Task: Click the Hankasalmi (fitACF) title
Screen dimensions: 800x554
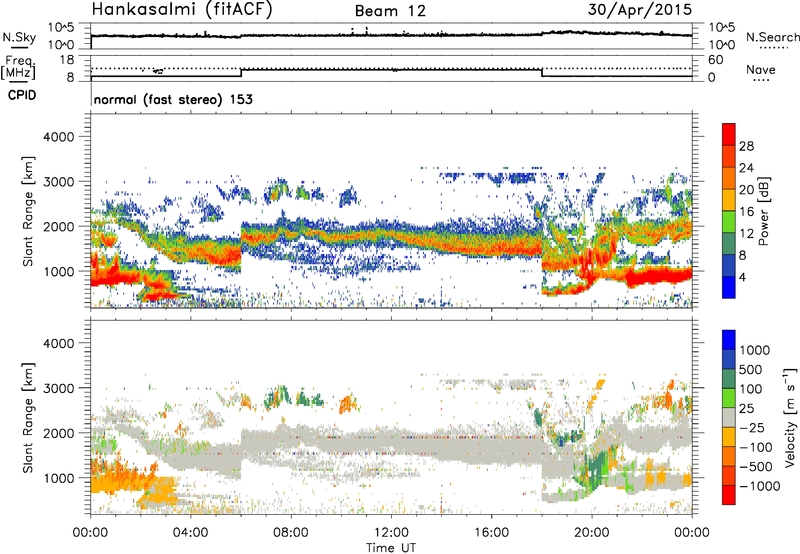Action: click(x=182, y=10)
